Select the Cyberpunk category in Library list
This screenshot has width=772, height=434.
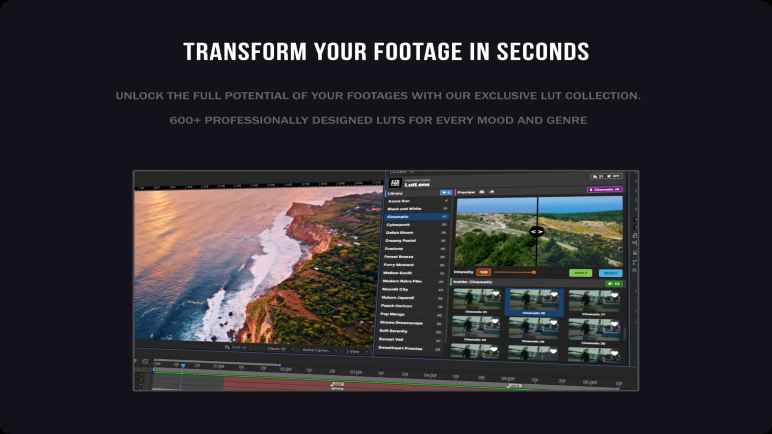point(399,225)
